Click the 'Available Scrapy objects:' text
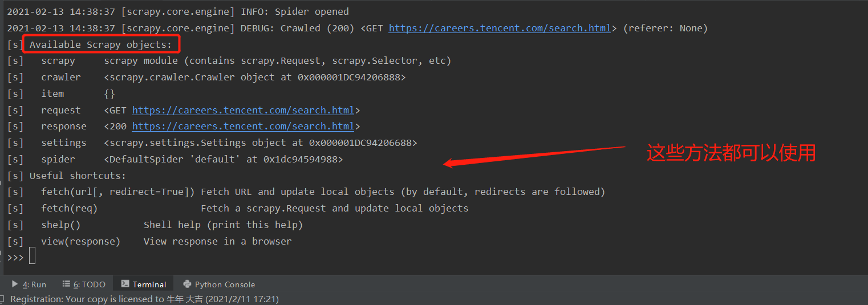 100,44
